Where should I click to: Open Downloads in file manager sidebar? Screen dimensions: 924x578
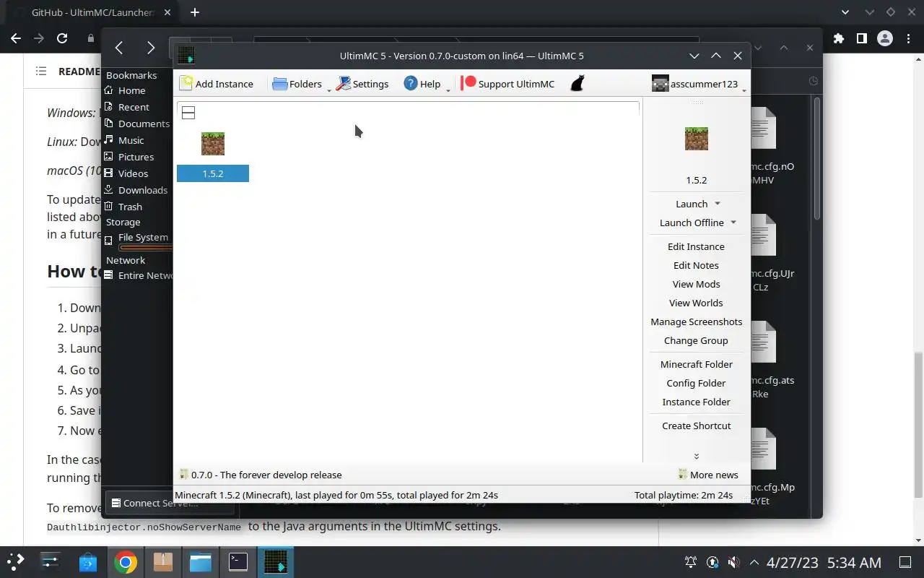[137, 190]
